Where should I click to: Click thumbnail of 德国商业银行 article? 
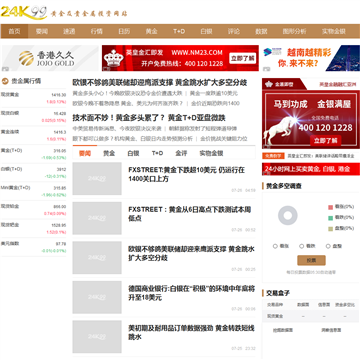[x=97, y=297]
